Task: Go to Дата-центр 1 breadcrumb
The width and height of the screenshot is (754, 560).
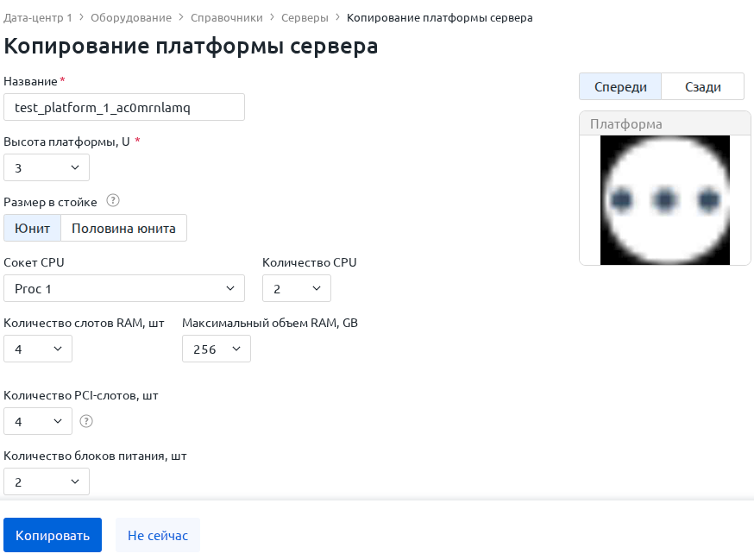Action: pos(37,18)
